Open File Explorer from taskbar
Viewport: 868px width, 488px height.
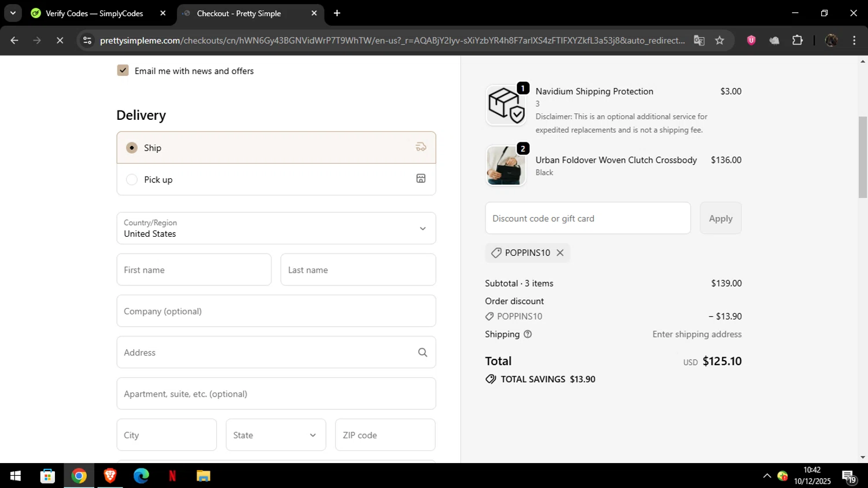click(x=203, y=476)
